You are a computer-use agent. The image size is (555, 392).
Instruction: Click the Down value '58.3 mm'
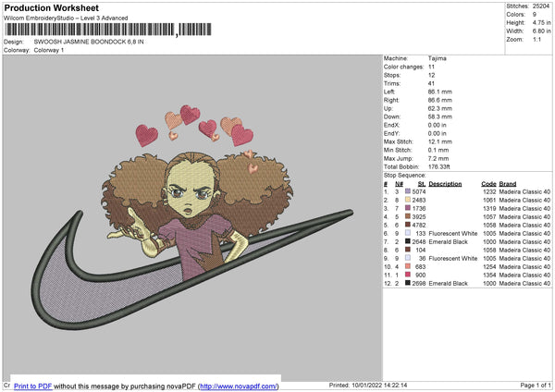(x=440, y=116)
